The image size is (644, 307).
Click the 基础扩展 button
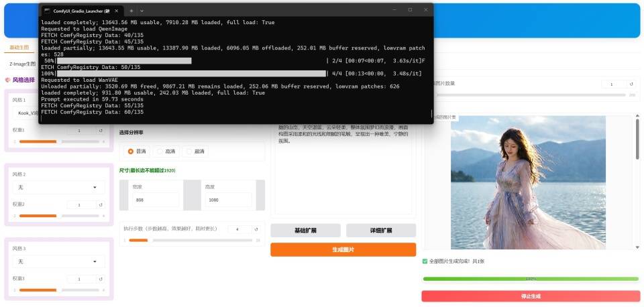[x=306, y=231]
